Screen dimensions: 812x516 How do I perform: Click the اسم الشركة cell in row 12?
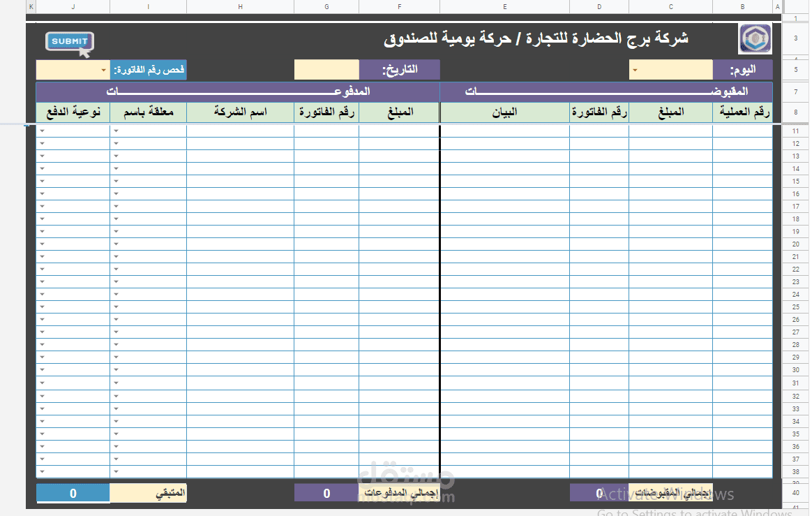(240, 144)
